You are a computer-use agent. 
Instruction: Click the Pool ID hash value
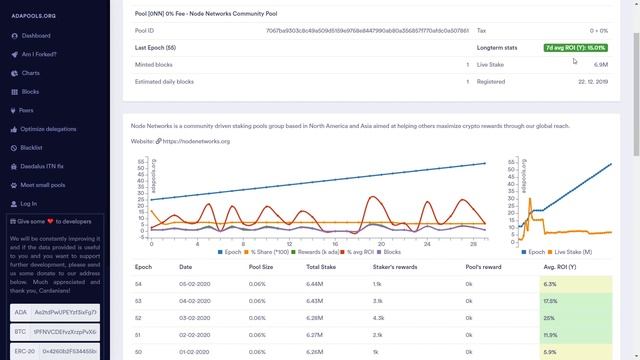point(367,31)
